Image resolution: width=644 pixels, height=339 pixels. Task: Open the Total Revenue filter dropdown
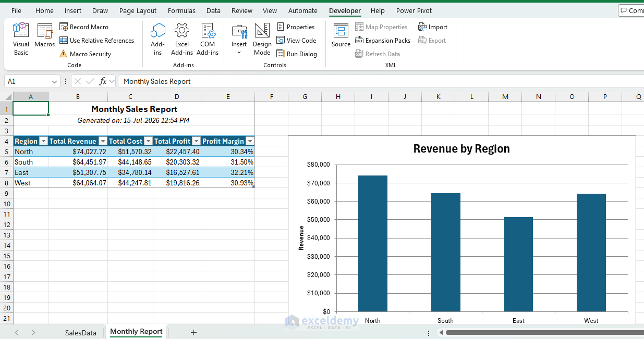(103, 141)
